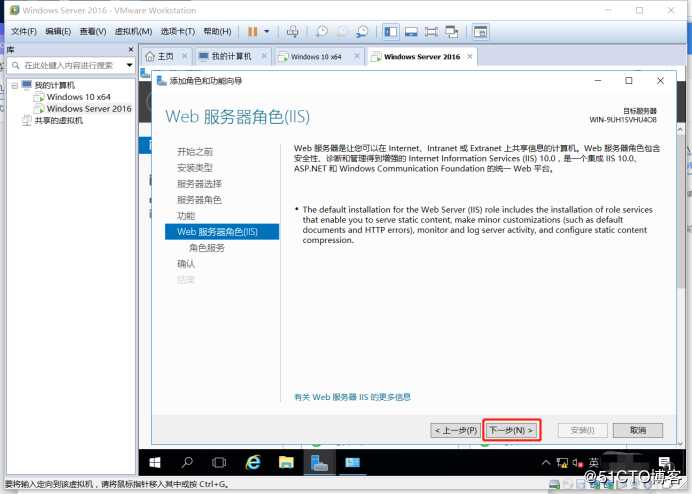
Task: Go to the 安装类型 wizard step
Action: [195, 168]
